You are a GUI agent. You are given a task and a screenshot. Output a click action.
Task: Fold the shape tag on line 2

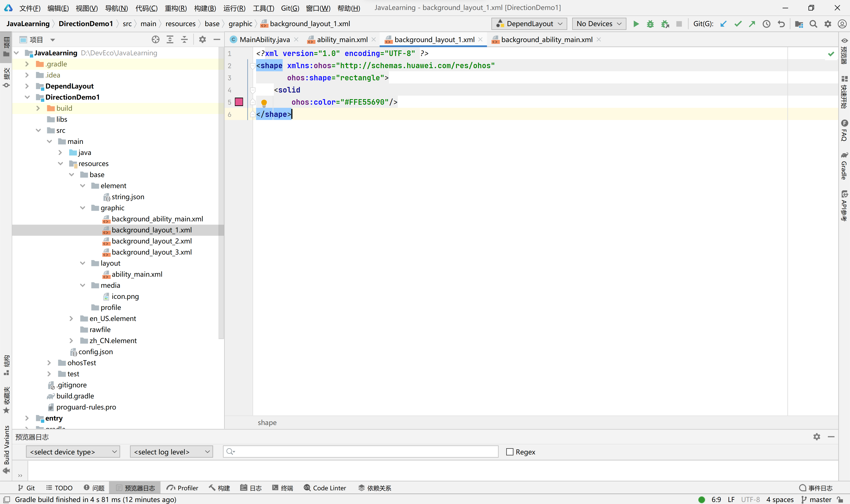[x=252, y=66]
